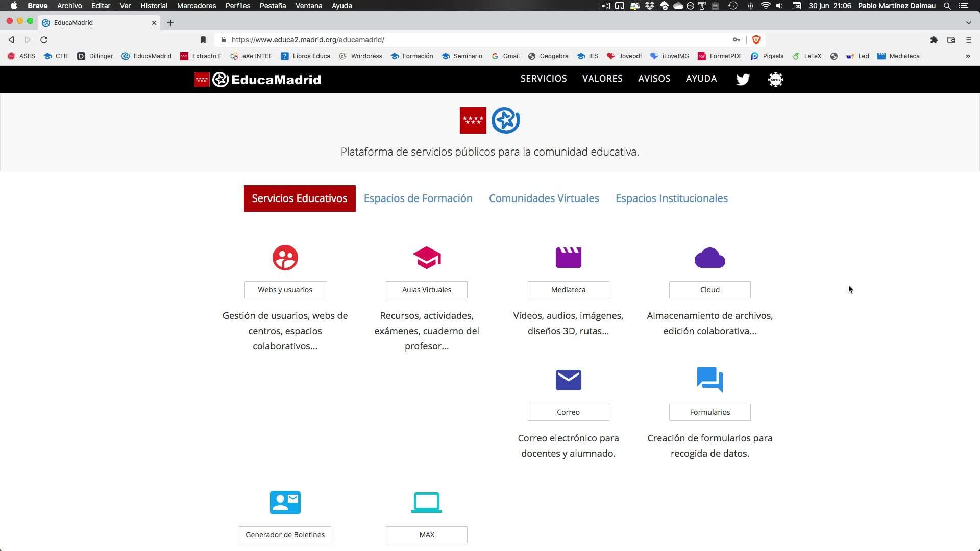This screenshot has height=551, width=980.
Task: Click the Aulas Virtuales graduation cap icon
Action: pos(427,258)
